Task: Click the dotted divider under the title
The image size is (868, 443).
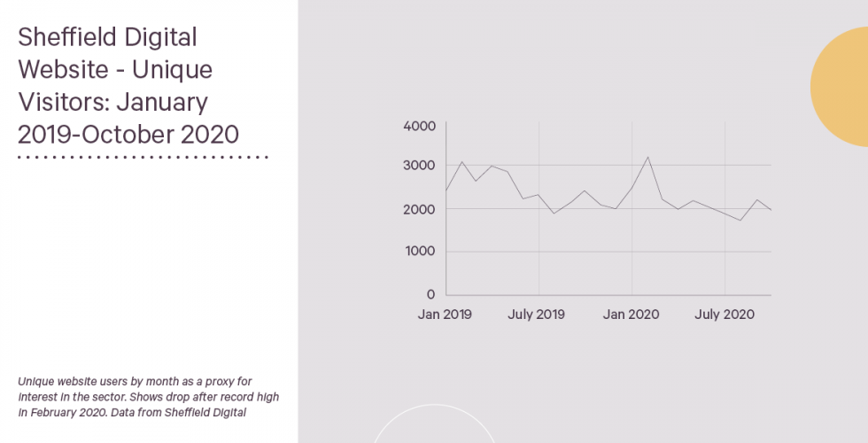Action: click(x=143, y=158)
